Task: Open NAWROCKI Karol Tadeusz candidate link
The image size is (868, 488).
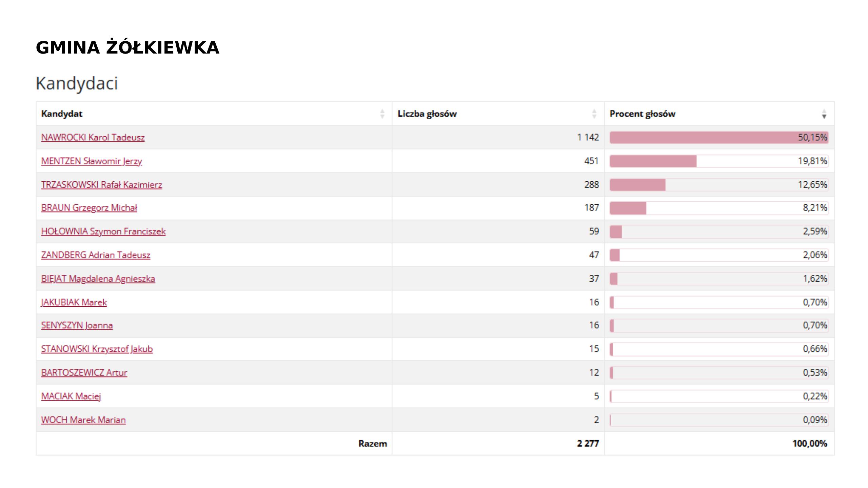Action: [93, 138]
